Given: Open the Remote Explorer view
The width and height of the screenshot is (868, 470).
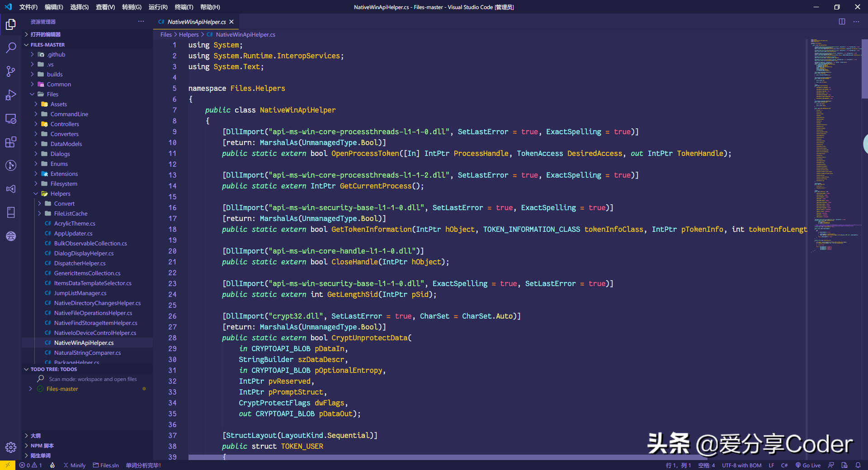Looking at the screenshot, I should [x=11, y=118].
